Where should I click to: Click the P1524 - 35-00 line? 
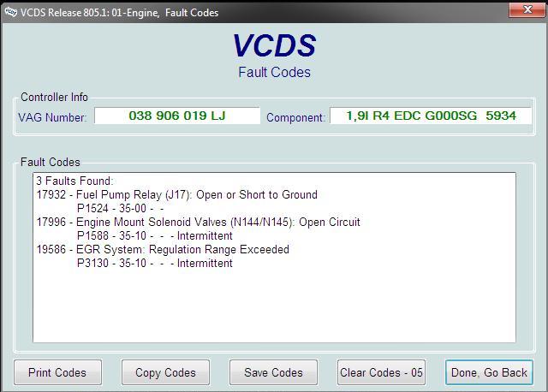120,208
